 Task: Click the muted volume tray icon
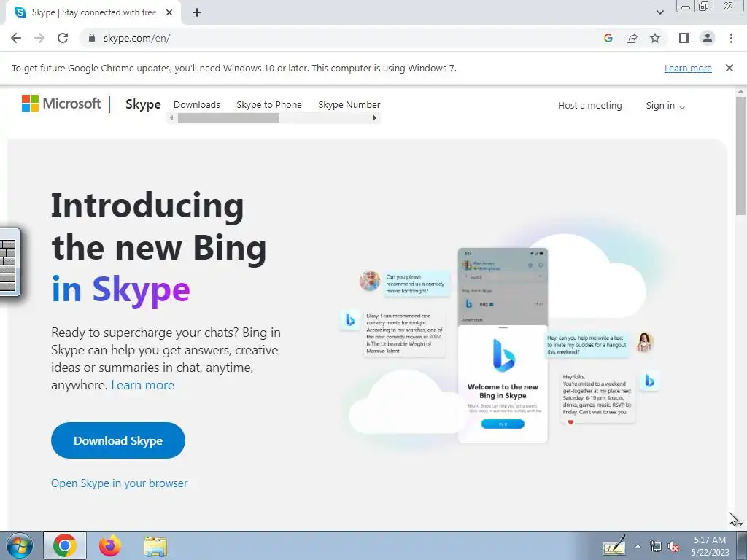pyautogui.click(x=673, y=547)
